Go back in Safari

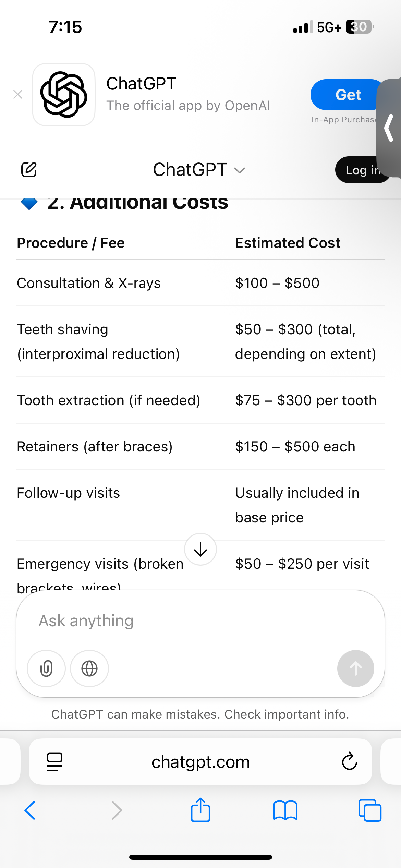pos(30,810)
